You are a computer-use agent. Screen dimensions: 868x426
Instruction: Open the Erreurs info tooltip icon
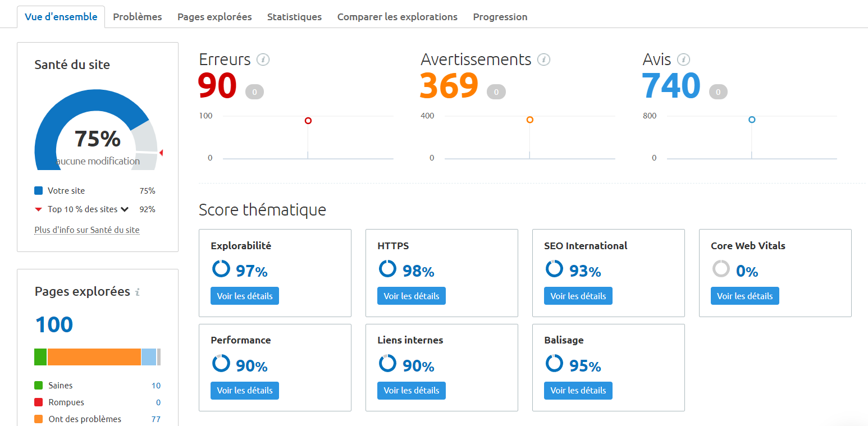coord(264,59)
